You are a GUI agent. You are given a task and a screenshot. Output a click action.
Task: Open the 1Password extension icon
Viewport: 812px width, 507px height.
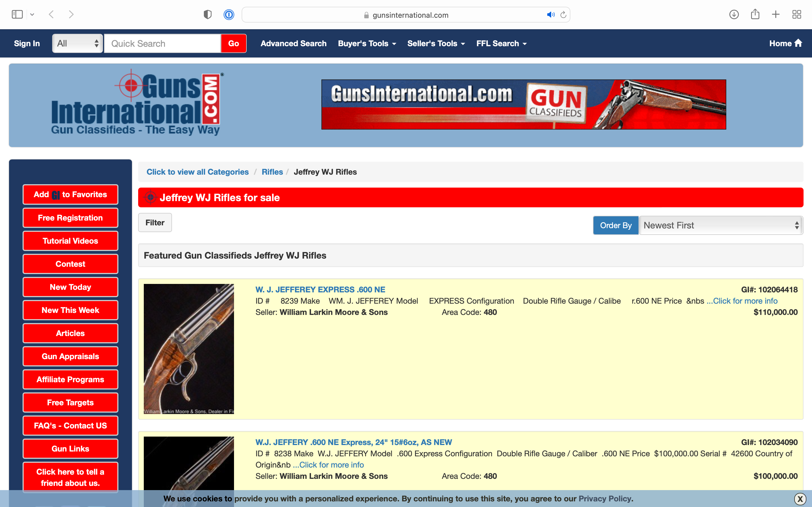point(229,14)
